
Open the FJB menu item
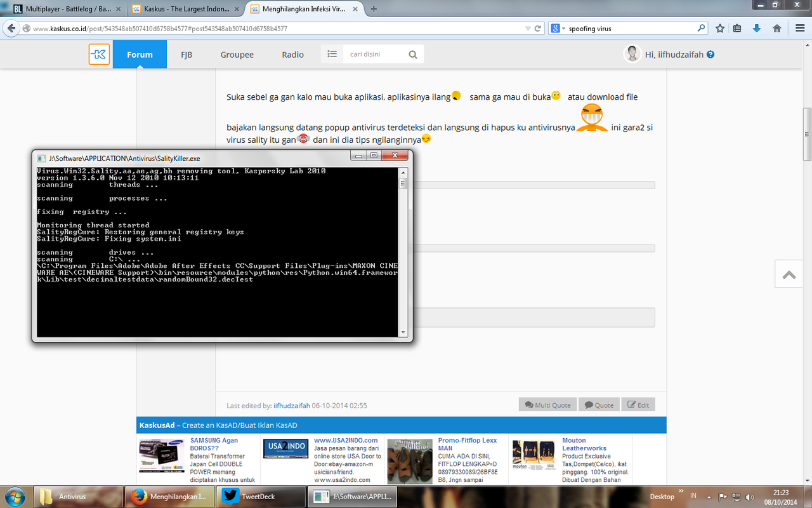click(187, 55)
